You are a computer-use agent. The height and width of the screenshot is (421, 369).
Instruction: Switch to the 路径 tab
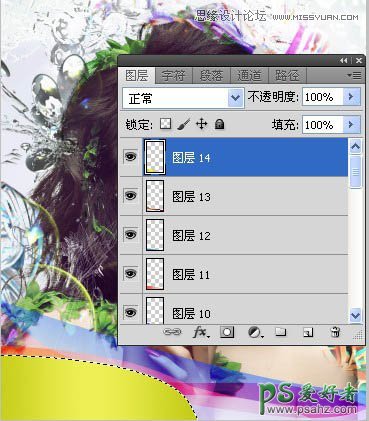pos(287,76)
